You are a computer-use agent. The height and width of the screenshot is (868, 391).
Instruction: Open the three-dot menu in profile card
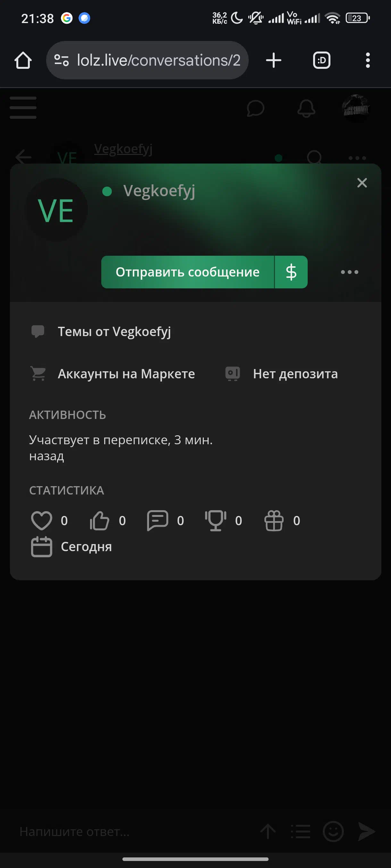tap(350, 272)
